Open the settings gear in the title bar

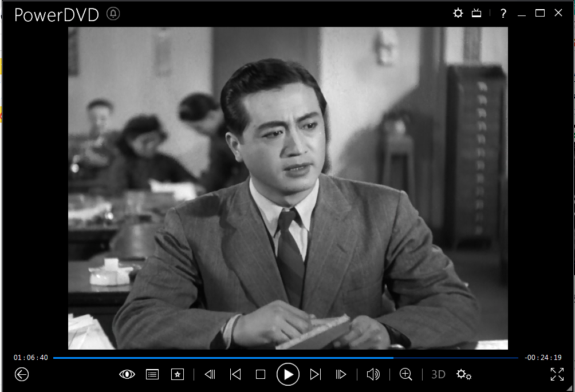pyautogui.click(x=458, y=13)
